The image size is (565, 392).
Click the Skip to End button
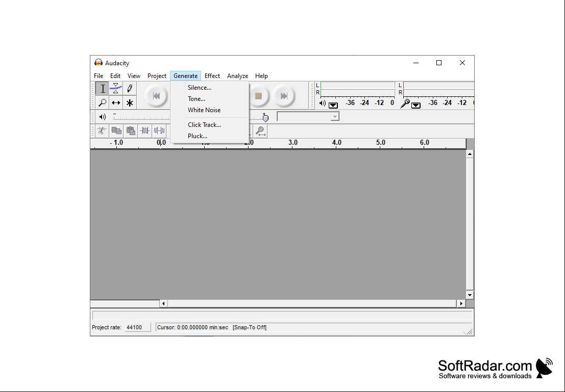(x=284, y=96)
